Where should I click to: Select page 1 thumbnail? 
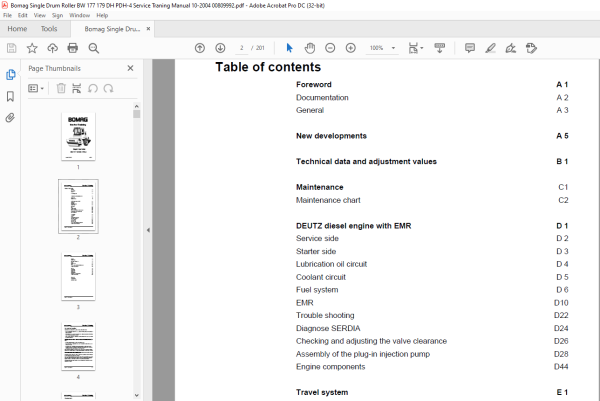[78, 136]
